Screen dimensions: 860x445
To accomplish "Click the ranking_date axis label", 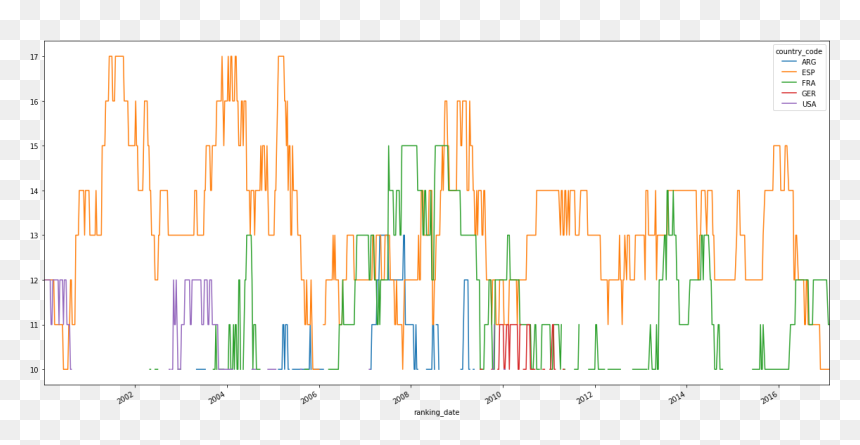I will pyautogui.click(x=437, y=412).
